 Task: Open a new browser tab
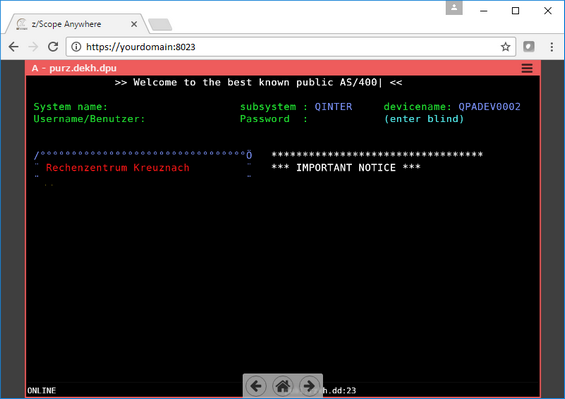(x=160, y=25)
